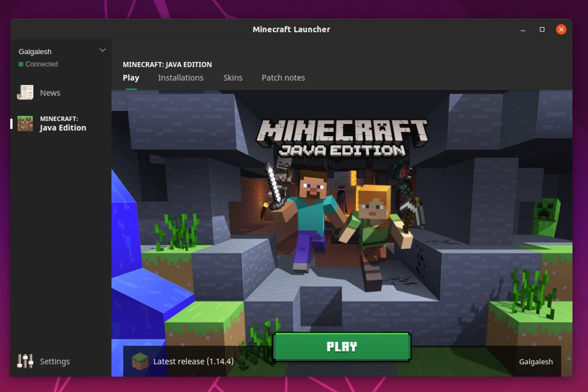This screenshot has width=588, height=392.
Task: Click the MINECRAFT: JAVA EDITION header
Action: click(167, 65)
